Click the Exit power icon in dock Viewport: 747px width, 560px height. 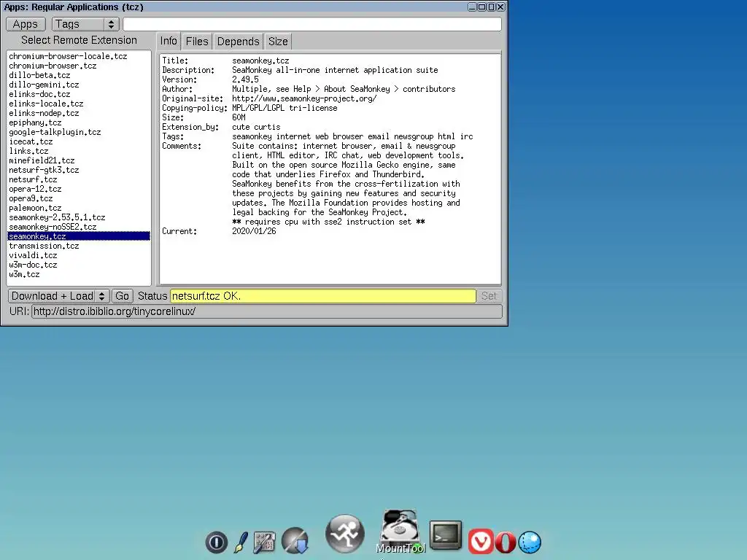click(x=216, y=542)
